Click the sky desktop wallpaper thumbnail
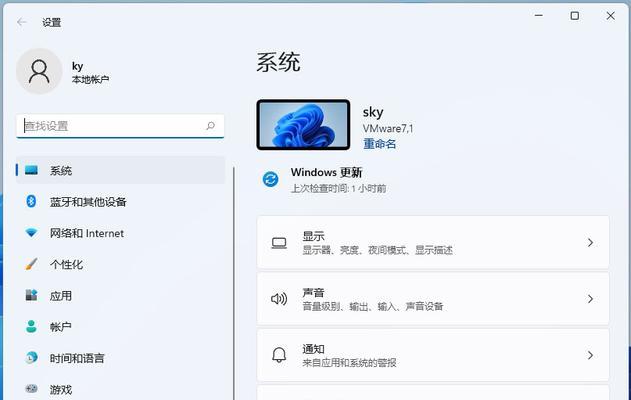Screen dimensions: 631x400 coord(303,125)
